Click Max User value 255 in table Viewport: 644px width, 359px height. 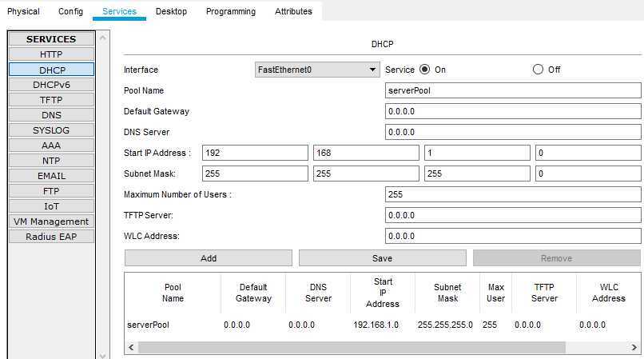(490, 325)
